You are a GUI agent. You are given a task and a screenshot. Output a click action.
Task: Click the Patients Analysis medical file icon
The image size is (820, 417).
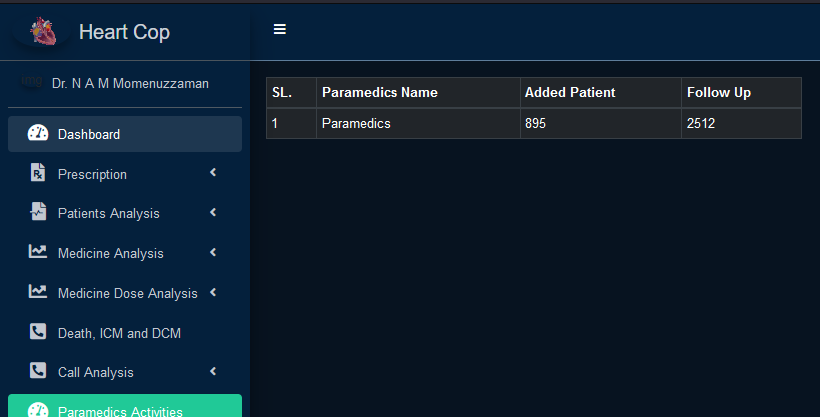pyautogui.click(x=38, y=213)
